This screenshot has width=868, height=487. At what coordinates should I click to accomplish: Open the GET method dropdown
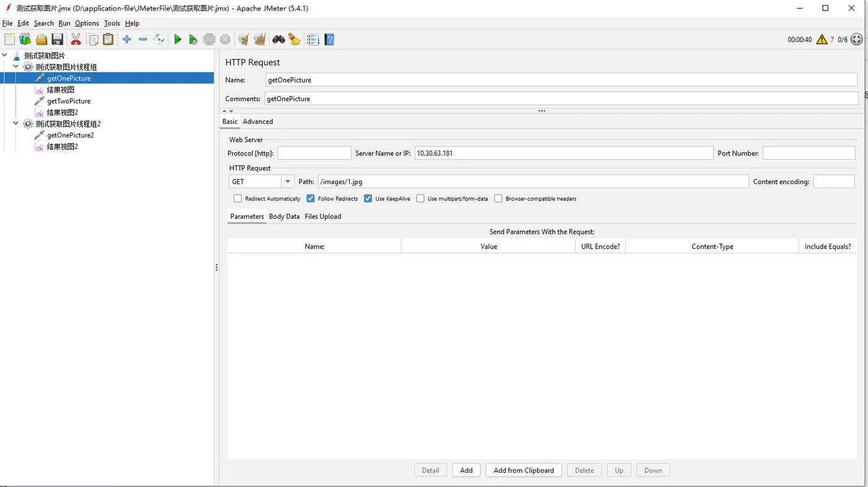(288, 182)
